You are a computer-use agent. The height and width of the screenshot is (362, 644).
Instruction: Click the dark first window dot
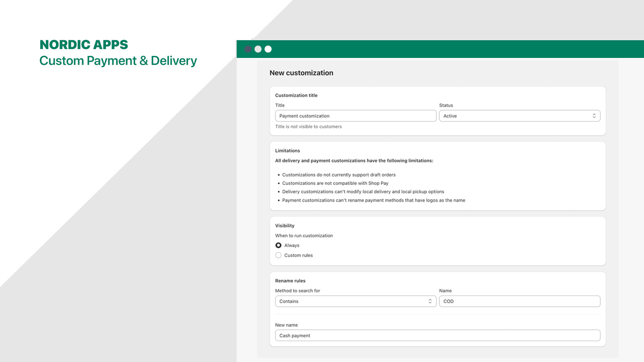point(248,49)
